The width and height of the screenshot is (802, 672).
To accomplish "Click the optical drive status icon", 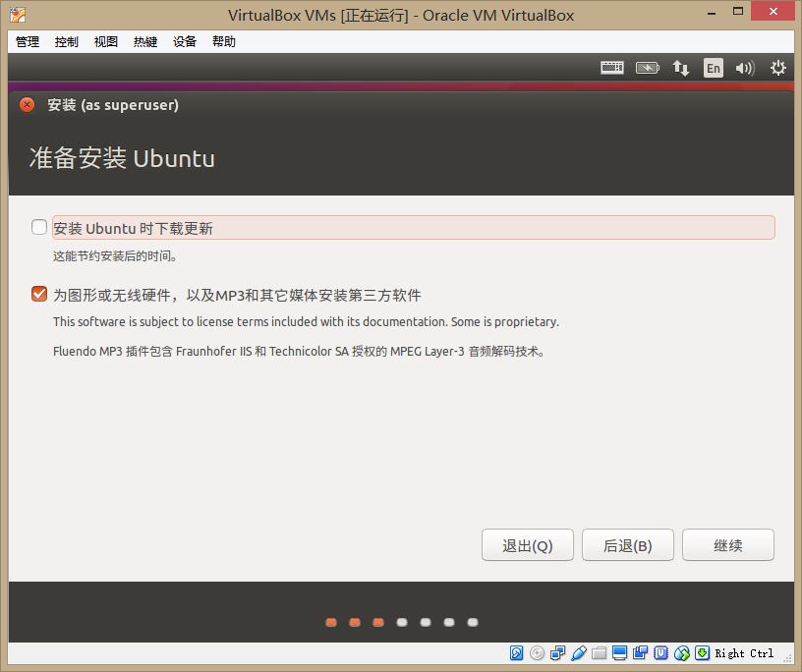I will point(537,653).
